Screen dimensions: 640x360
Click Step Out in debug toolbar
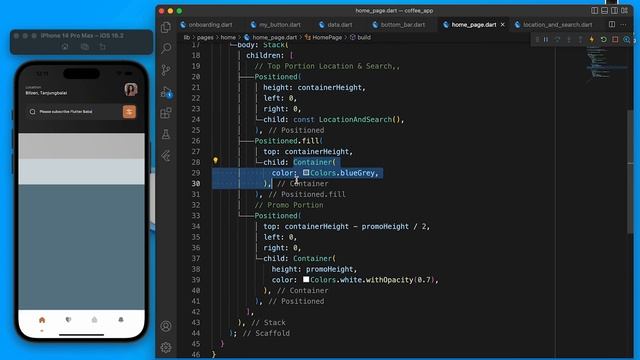coord(580,40)
